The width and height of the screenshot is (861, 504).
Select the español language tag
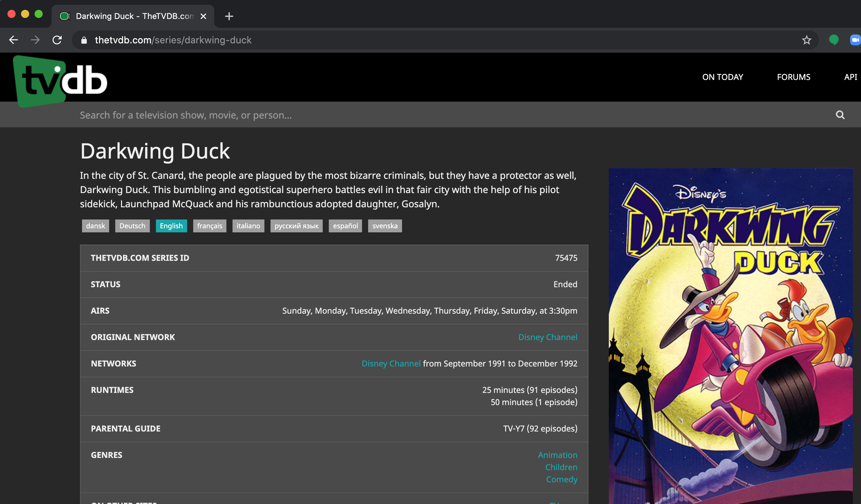click(x=345, y=226)
